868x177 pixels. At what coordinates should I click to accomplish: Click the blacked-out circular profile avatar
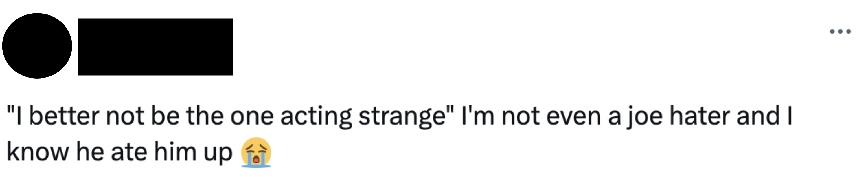click(x=37, y=46)
